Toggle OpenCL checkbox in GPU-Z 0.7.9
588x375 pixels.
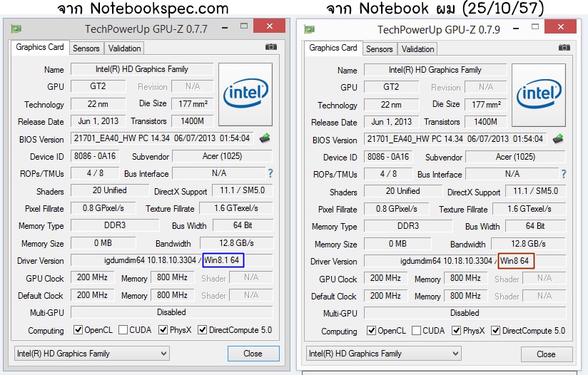(371, 330)
